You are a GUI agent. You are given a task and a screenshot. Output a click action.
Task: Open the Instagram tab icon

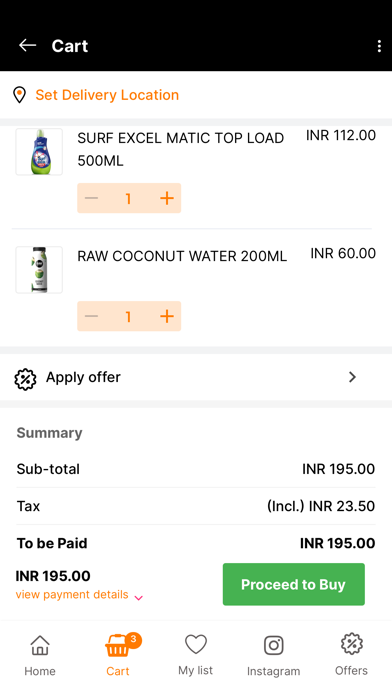pyautogui.click(x=273, y=645)
